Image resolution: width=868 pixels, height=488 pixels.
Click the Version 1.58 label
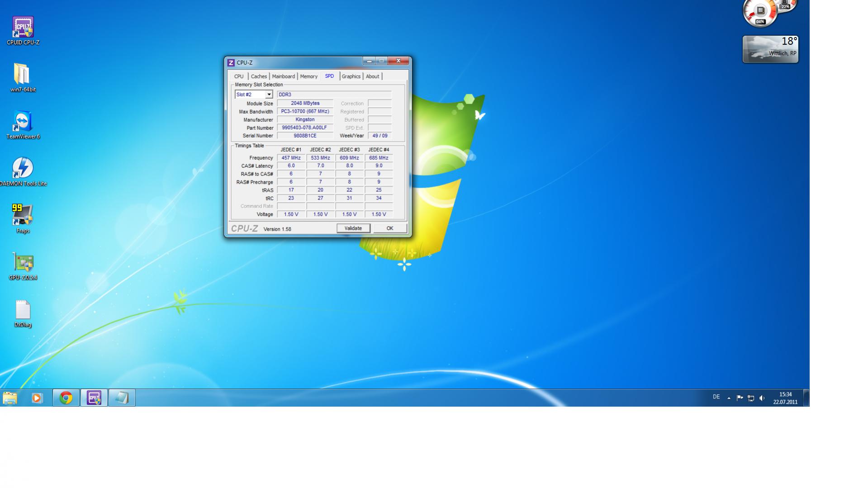[x=277, y=229]
